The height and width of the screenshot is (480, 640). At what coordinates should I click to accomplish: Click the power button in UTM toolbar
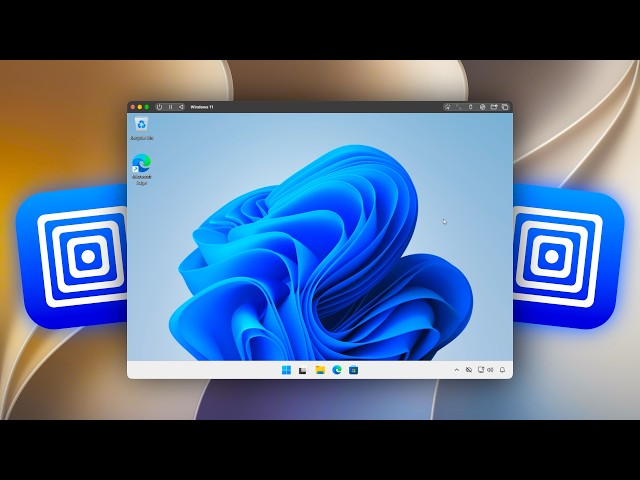pos(159,107)
